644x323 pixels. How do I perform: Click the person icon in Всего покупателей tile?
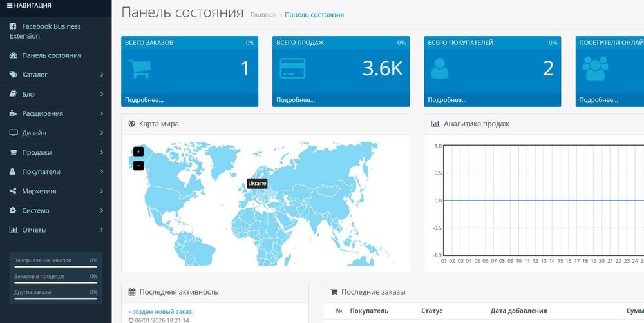tap(439, 68)
